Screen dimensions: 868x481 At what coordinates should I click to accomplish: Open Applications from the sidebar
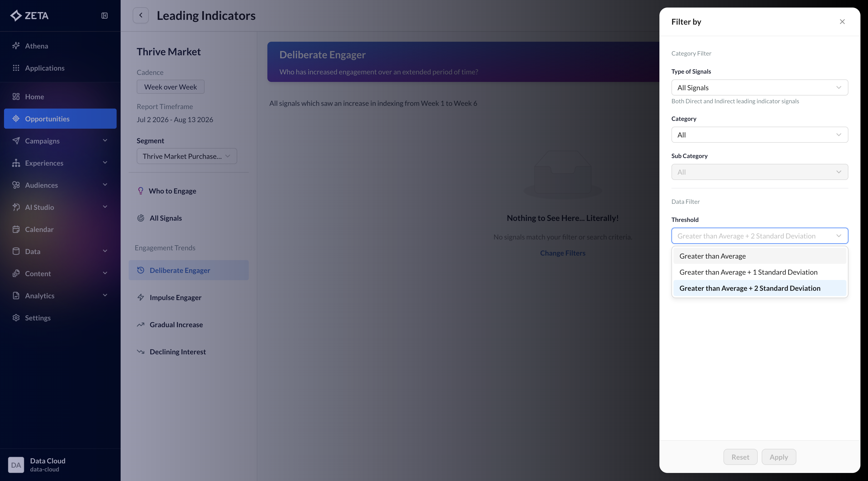pyautogui.click(x=60, y=68)
